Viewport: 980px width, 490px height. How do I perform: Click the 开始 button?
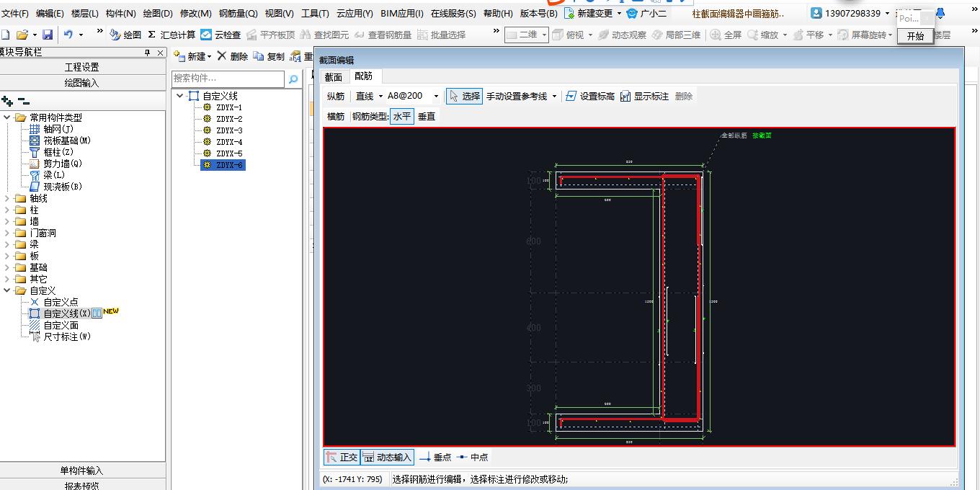coord(915,36)
